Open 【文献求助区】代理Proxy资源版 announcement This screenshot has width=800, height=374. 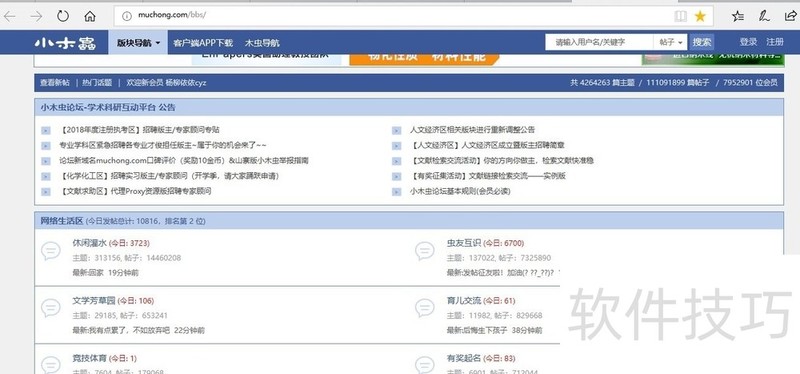click(x=135, y=191)
